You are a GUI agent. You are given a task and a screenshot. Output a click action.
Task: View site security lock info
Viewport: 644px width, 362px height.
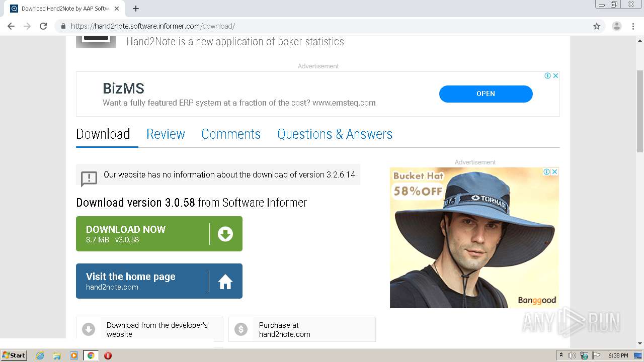click(x=63, y=26)
